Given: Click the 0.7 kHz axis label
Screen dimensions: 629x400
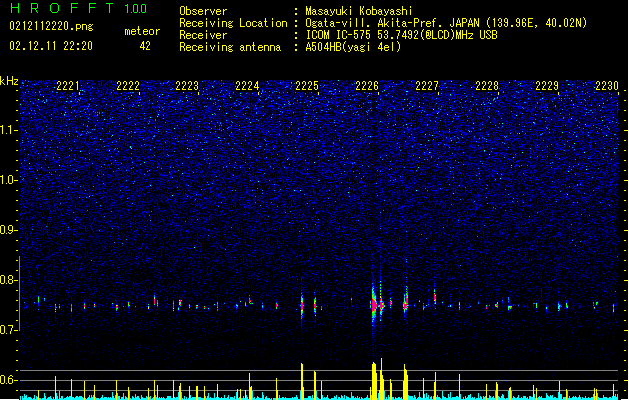Looking at the screenshot, I should 8,330.
